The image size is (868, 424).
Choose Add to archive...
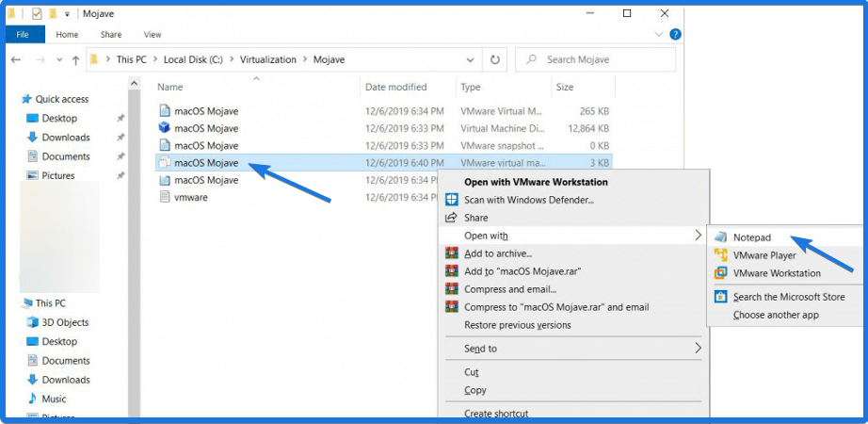498,253
